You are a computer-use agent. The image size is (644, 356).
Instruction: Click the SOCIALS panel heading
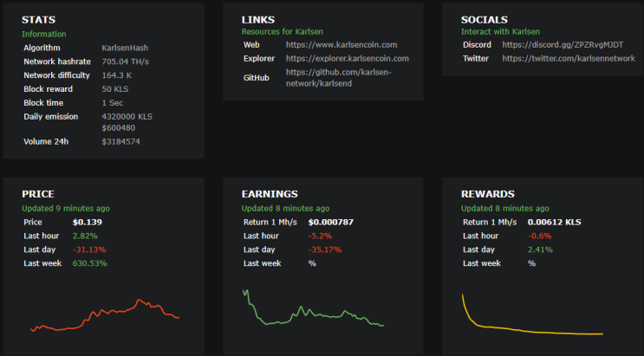[485, 20]
